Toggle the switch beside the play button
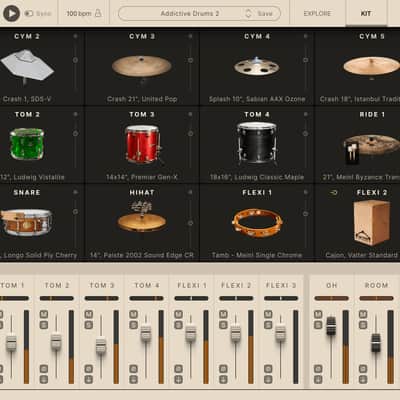This screenshot has width=400, height=400. [x=29, y=14]
